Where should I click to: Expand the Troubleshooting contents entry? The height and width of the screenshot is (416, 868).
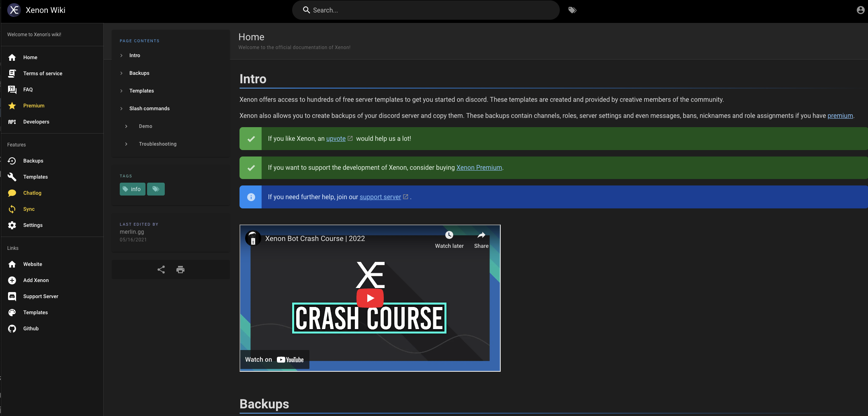(158, 144)
